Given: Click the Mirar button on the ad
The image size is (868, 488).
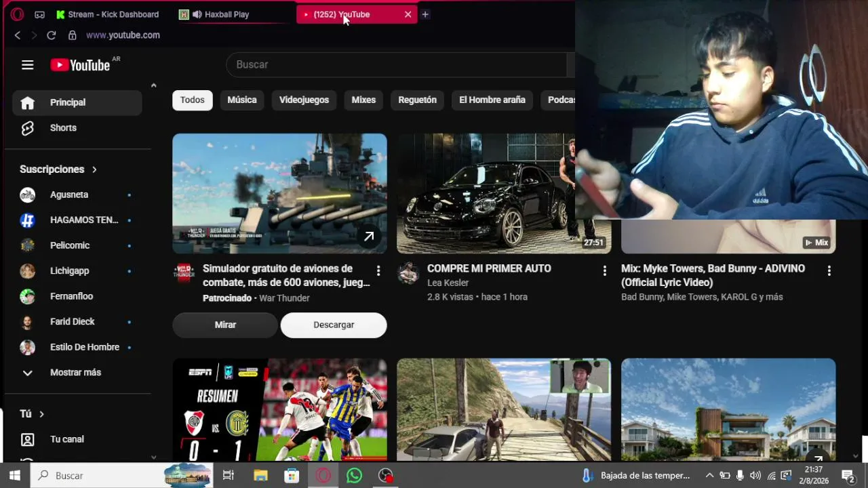Looking at the screenshot, I should coord(226,325).
